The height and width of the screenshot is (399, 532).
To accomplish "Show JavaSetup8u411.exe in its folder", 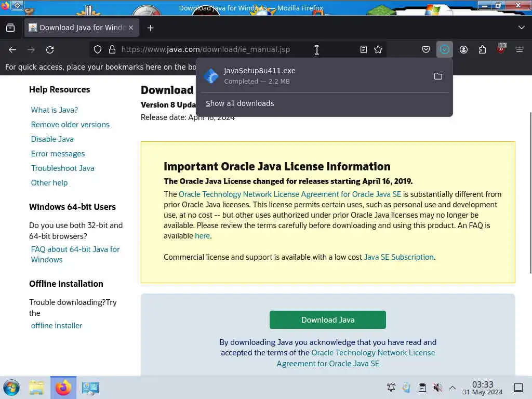I will (x=438, y=76).
